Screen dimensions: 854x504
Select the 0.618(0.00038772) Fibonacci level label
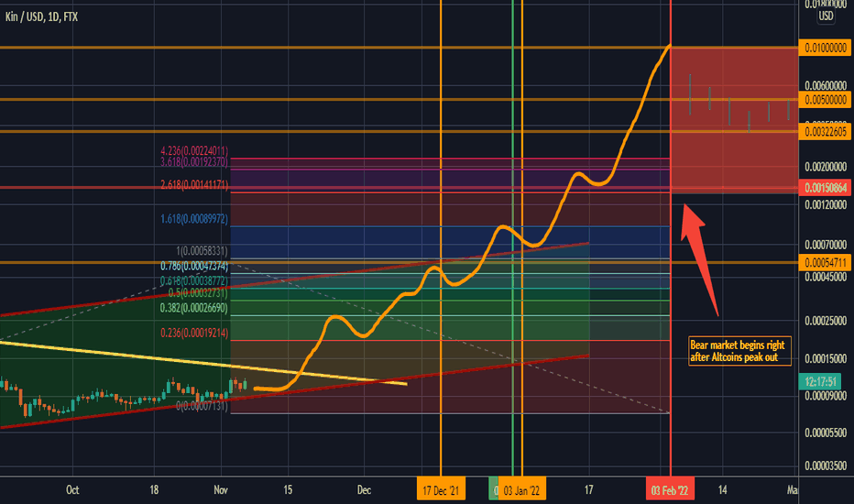(194, 281)
